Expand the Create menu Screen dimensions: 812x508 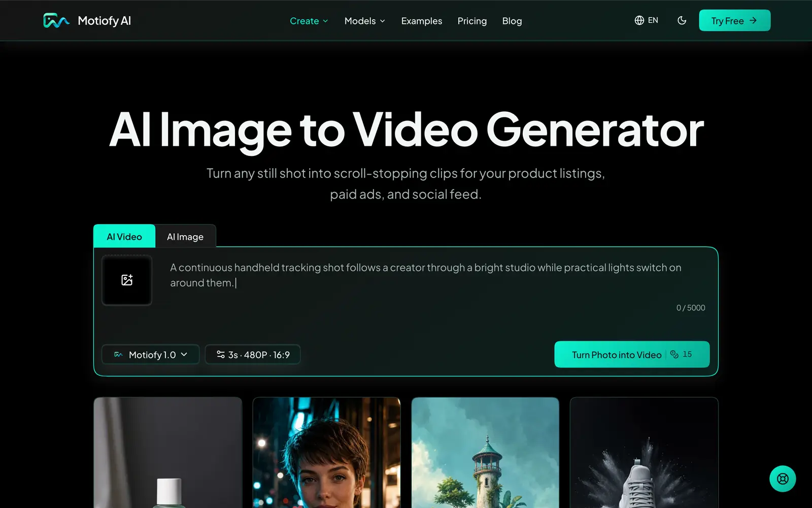click(309, 21)
